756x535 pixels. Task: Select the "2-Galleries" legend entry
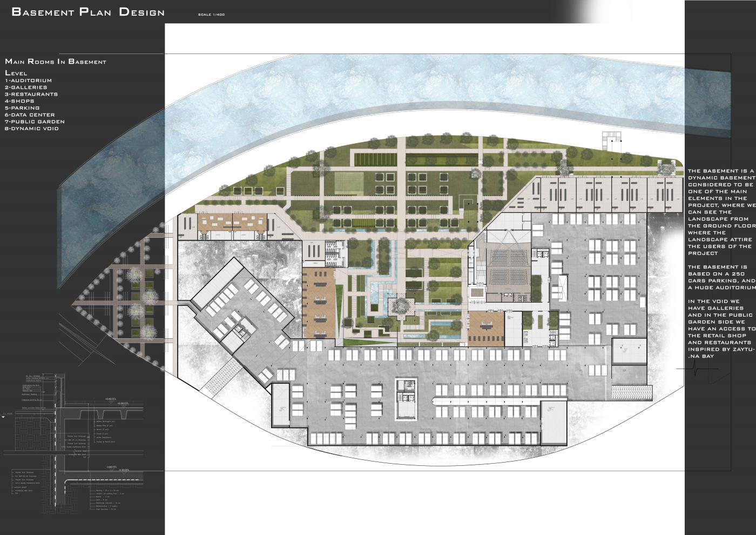point(26,87)
